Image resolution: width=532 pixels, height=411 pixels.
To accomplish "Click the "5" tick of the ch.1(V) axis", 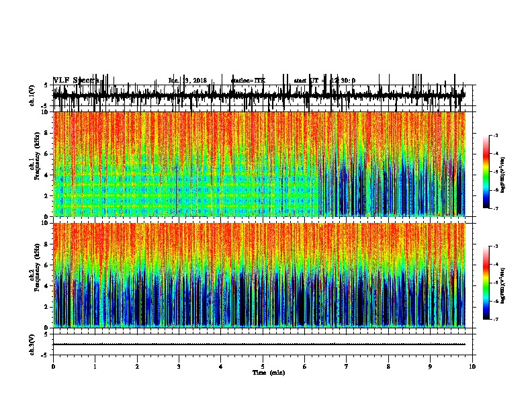I will pyautogui.click(x=46, y=85).
